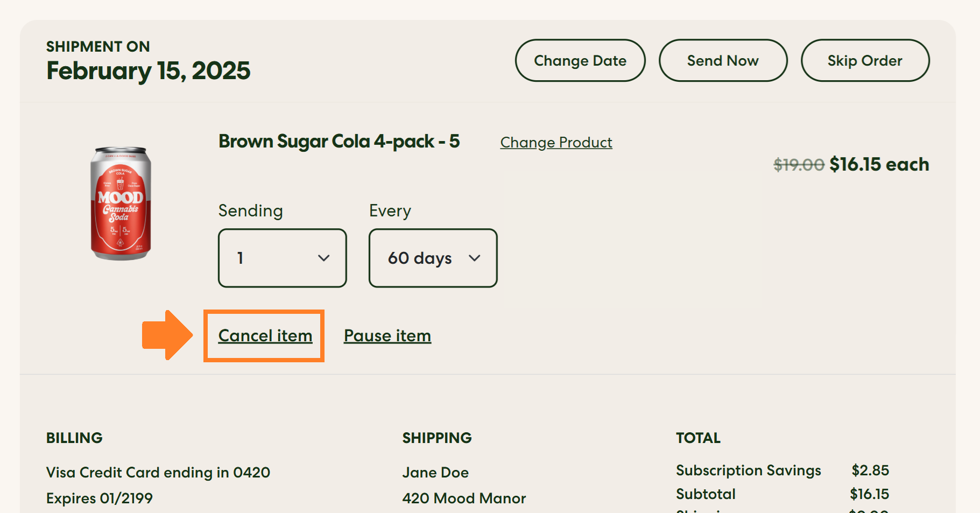Screen dimensions: 980x513
Task: Click the Brown Sugar Cola 4-pack title
Action: pos(339,142)
